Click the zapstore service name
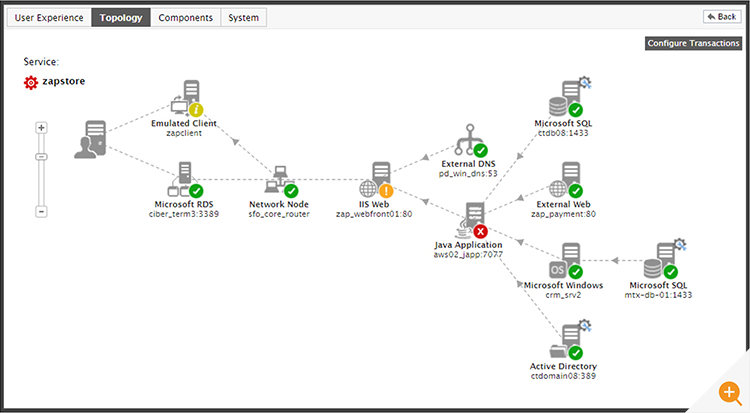 [64, 81]
